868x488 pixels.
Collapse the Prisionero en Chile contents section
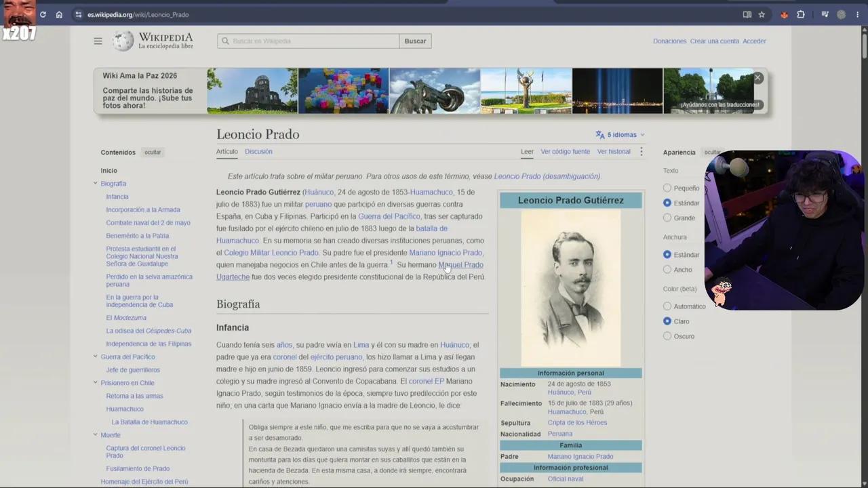pos(96,383)
